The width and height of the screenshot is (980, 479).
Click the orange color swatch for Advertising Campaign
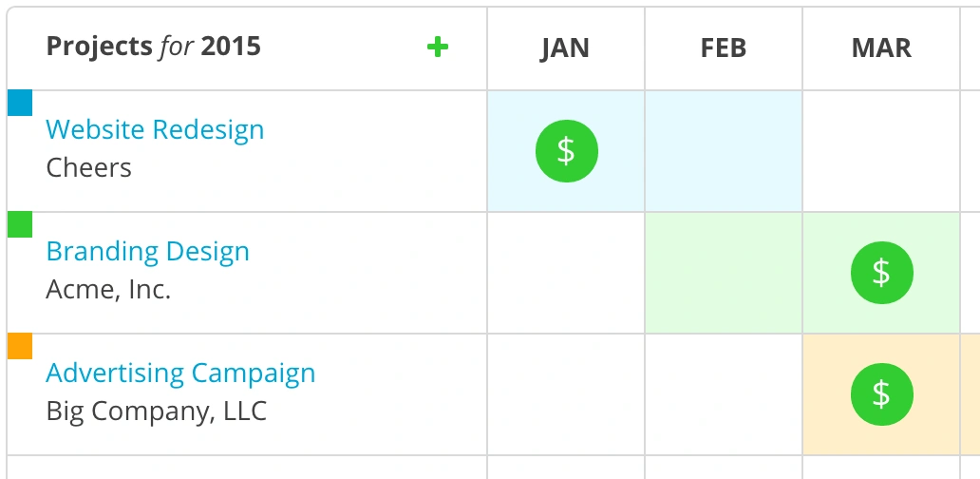[x=20, y=346]
